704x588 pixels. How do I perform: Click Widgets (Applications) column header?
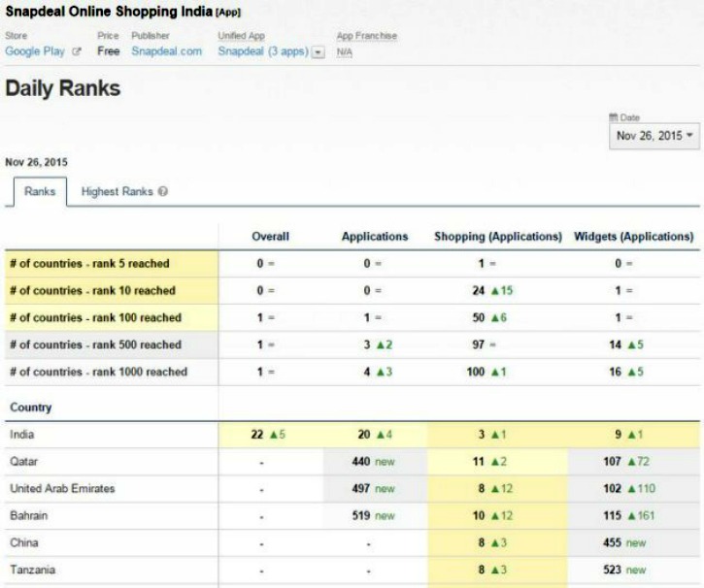(633, 237)
